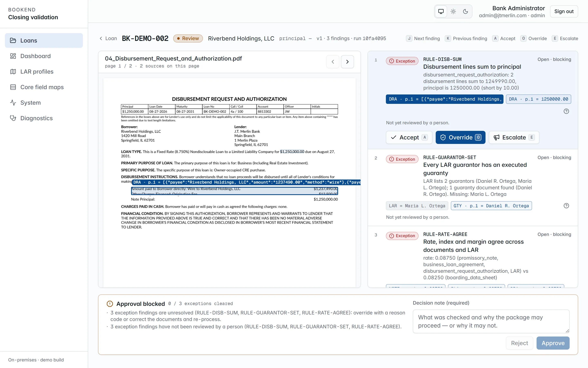Image resolution: width=588 pixels, height=368 pixels.
Task: Click the run 10fa4095 text
Action: click(x=370, y=38)
